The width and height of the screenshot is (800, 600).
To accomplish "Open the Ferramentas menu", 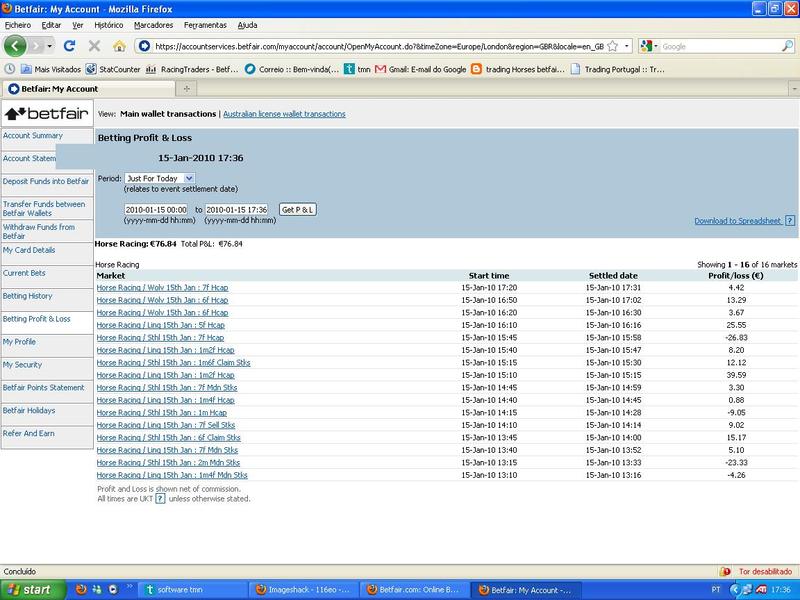I will pyautogui.click(x=205, y=25).
